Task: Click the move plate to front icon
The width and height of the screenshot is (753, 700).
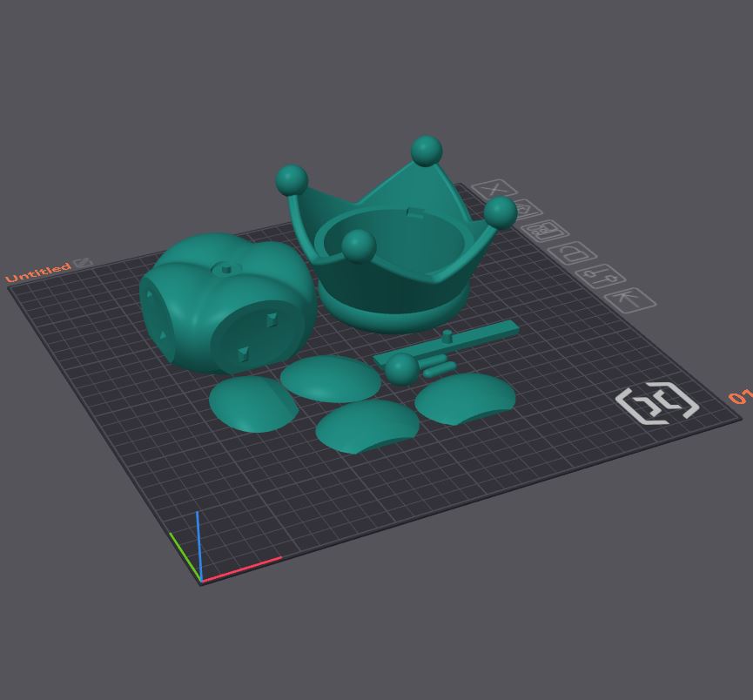Action: pyautogui.click(x=630, y=300)
